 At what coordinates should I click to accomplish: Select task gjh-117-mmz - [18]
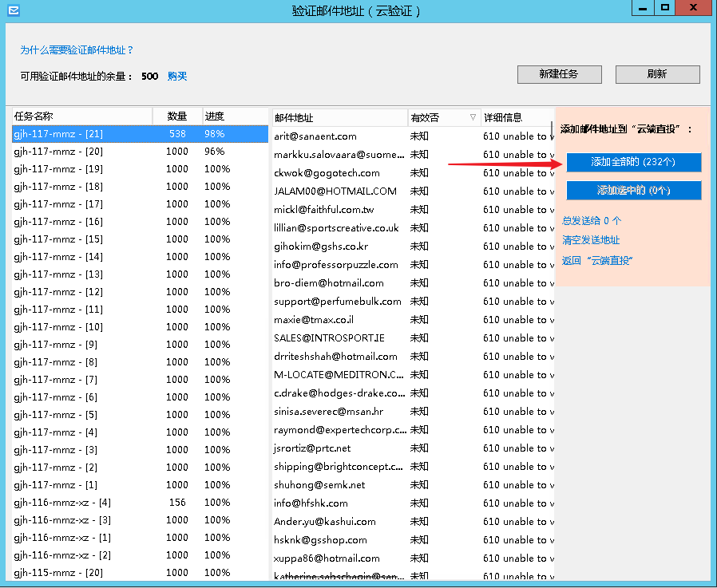click(x=140, y=187)
